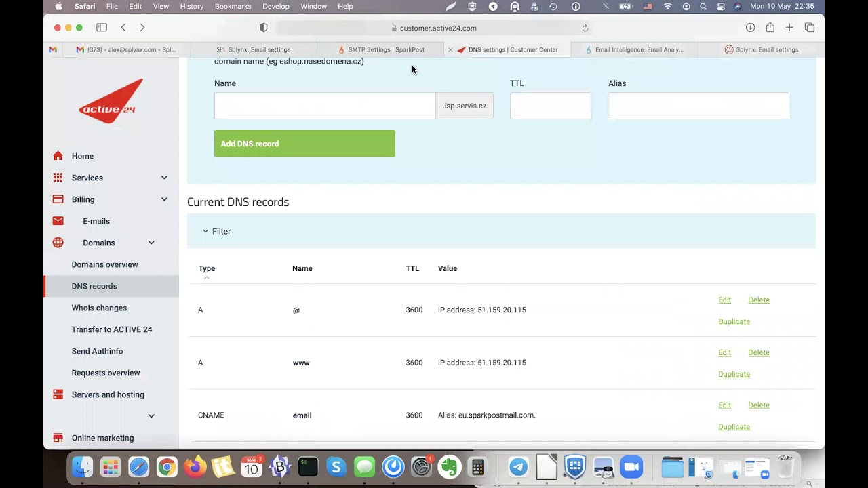Open Terminal from the Dock
The width and height of the screenshot is (868, 488).
click(x=308, y=467)
